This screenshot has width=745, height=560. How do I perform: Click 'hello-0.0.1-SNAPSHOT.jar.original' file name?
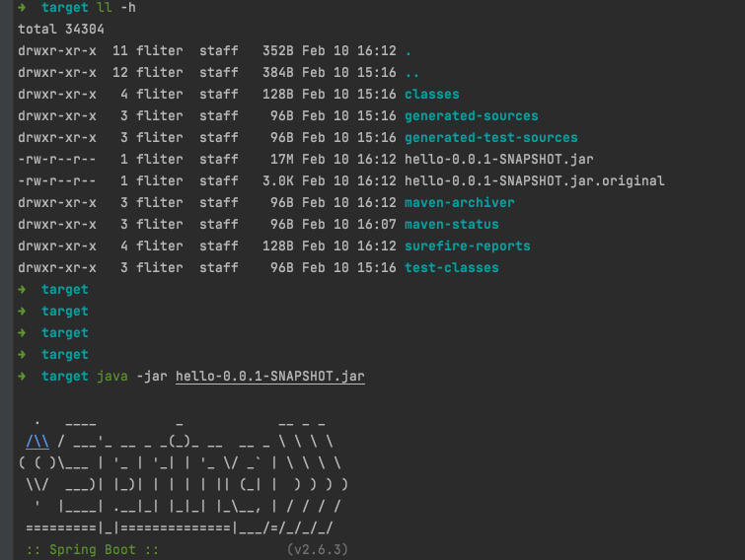[534, 181]
